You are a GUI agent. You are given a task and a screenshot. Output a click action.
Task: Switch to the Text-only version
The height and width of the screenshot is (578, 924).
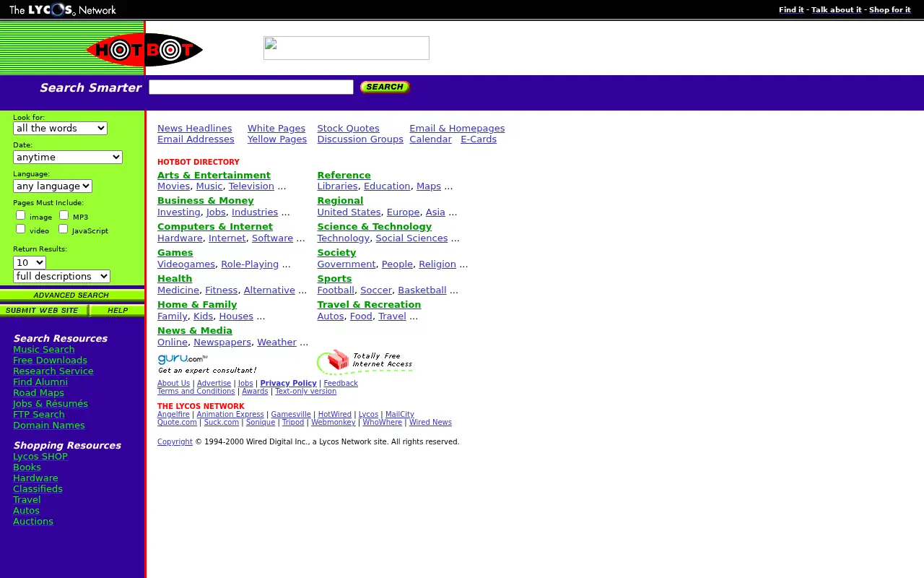coord(305,391)
